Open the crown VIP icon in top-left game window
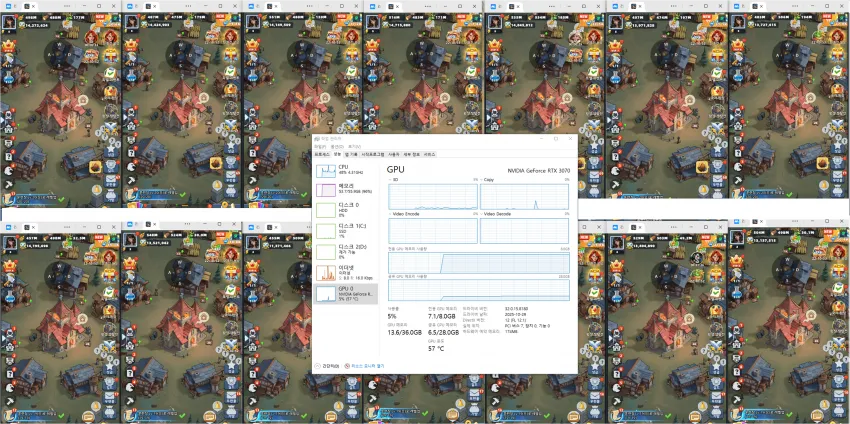This screenshot has height=424, width=850. (8, 46)
